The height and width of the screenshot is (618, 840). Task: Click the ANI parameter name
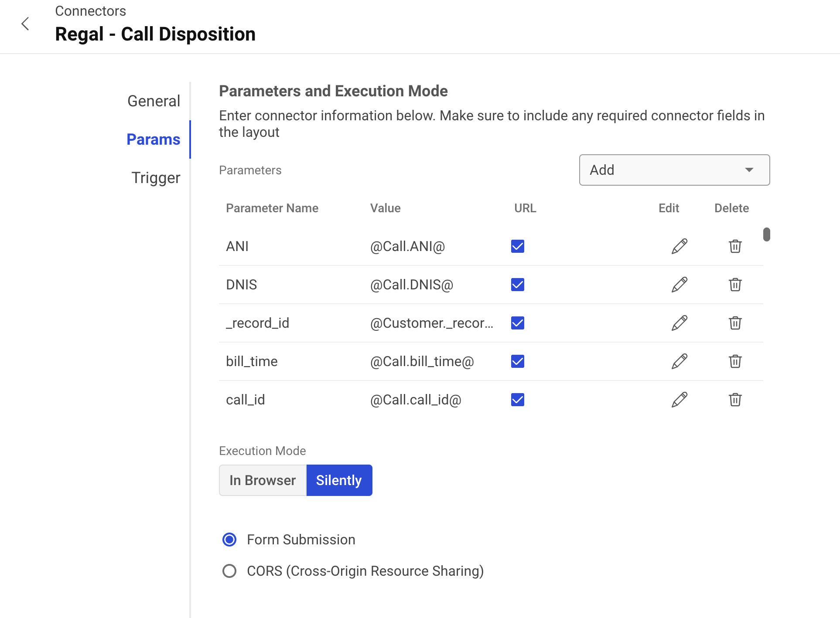[x=237, y=246]
